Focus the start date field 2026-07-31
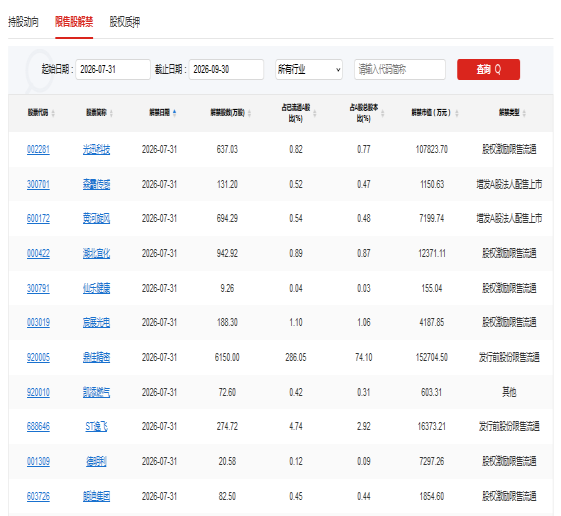Viewport: 561px width, 516px height. coord(113,69)
